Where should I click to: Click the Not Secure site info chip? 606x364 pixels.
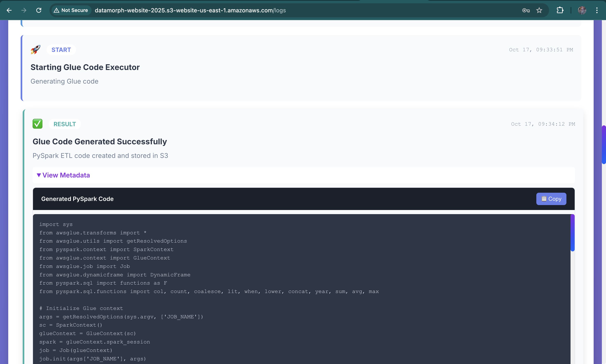click(x=71, y=10)
